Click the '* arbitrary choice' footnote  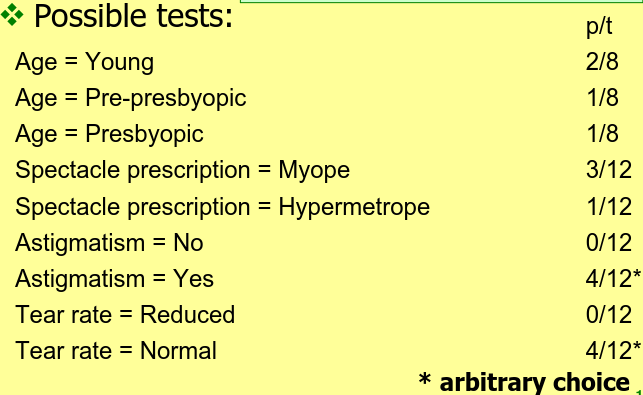[x=524, y=382]
